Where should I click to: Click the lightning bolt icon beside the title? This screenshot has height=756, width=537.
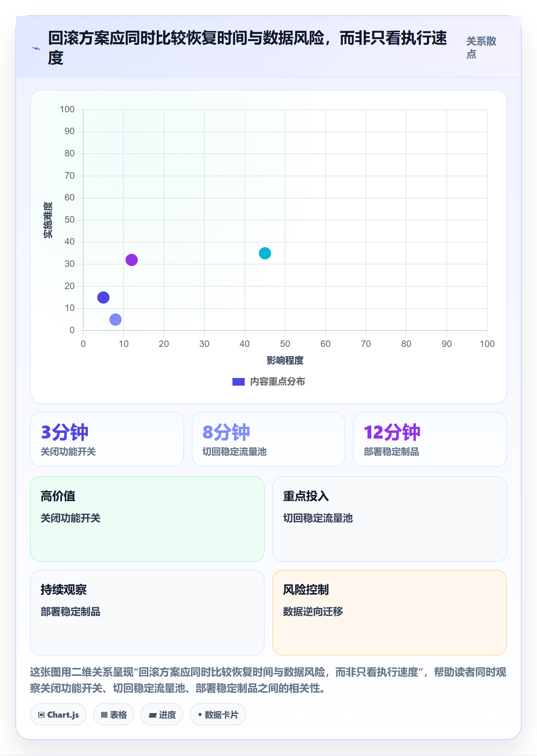coord(36,48)
